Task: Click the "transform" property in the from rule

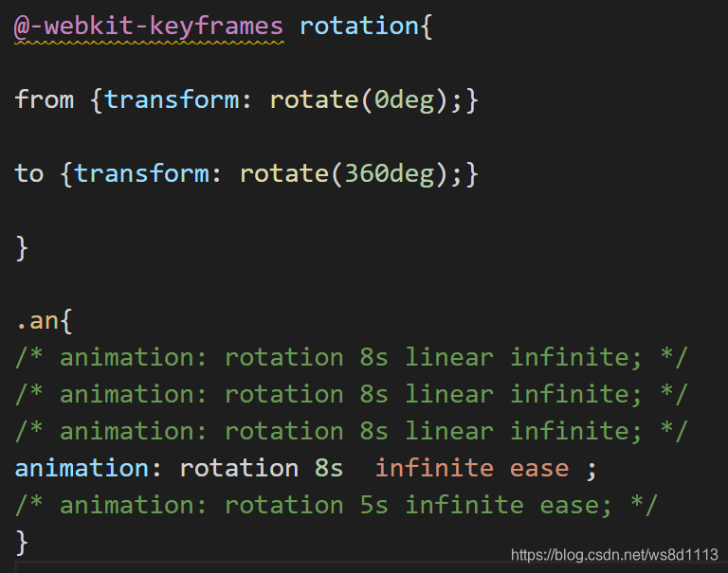Action: click(172, 99)
